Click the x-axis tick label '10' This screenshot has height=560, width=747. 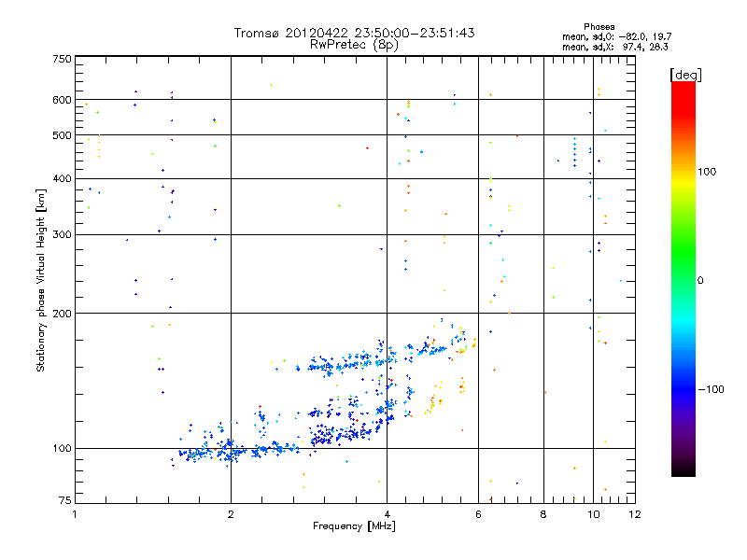[x=594, y=514]
